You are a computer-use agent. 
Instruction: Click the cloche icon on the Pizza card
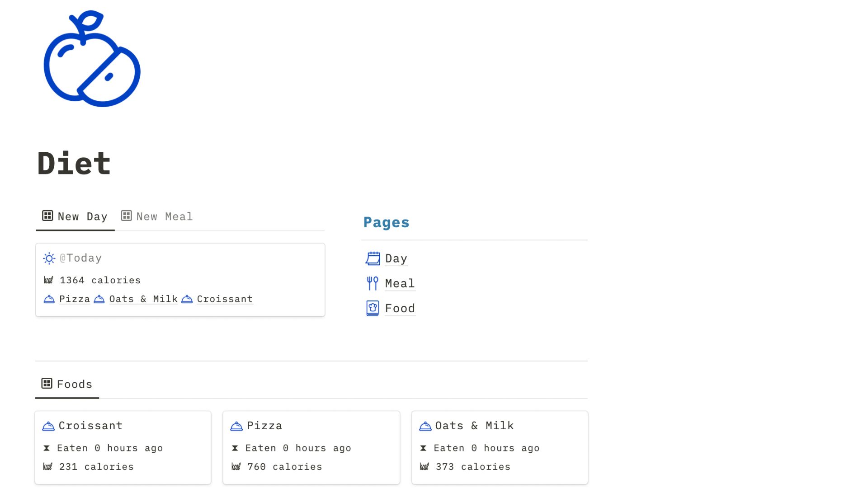(236, 426)
